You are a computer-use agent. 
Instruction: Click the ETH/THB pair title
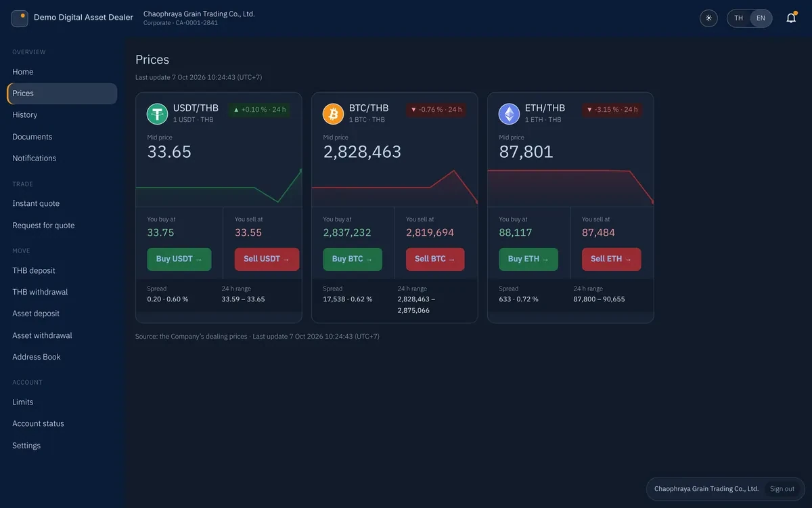pyautogui.click(x=545, y=108)
